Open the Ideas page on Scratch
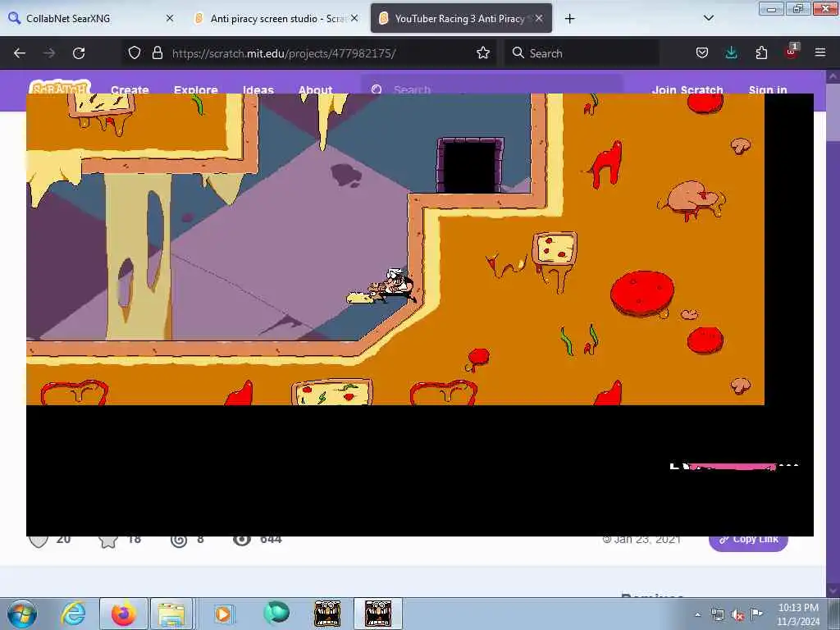 click(258, 89)
